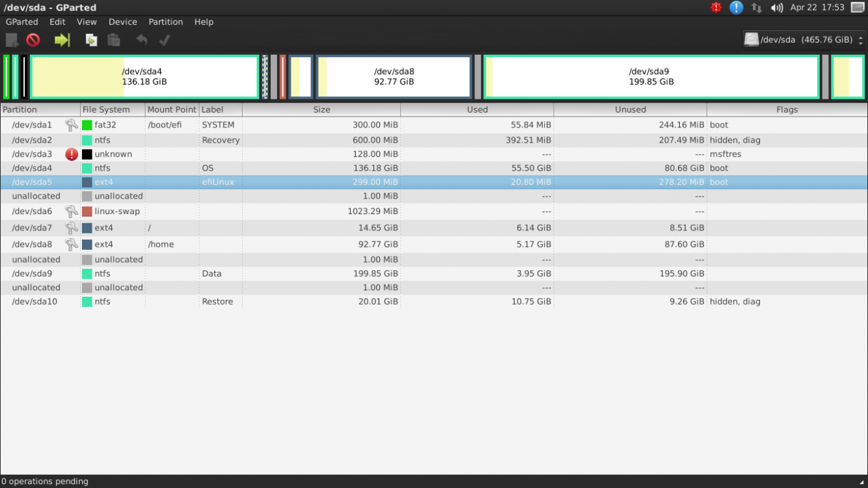This screenshot has width=868, height=488.
Task: Click the hard disk icon in device selector
Action: coord(752,40)
